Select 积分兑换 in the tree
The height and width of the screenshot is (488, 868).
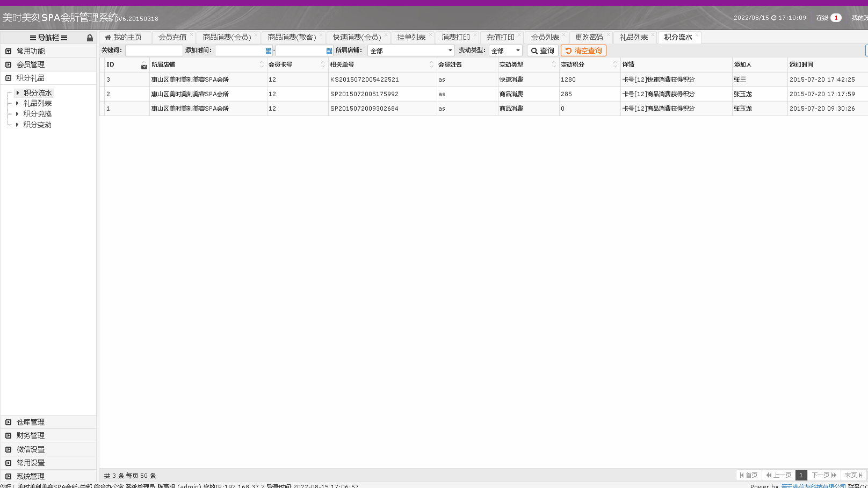(38, 114)
